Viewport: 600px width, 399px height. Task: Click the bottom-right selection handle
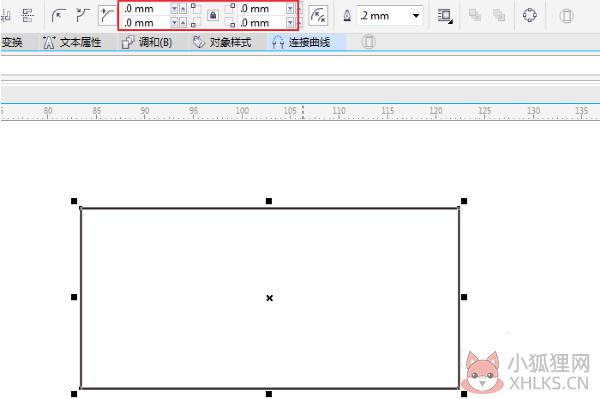tap(464, 394)
